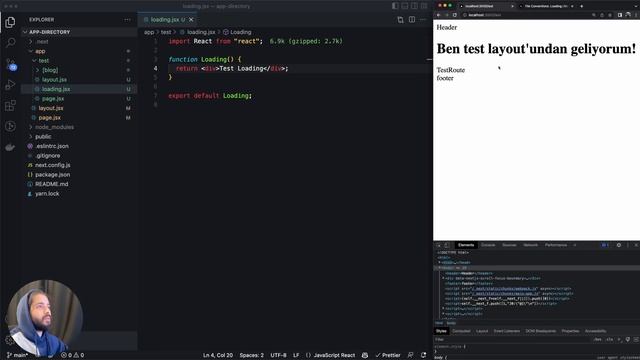Open notifications bell in status bar
The height and width of the screenshot is (360, 640).
(424, 355)
